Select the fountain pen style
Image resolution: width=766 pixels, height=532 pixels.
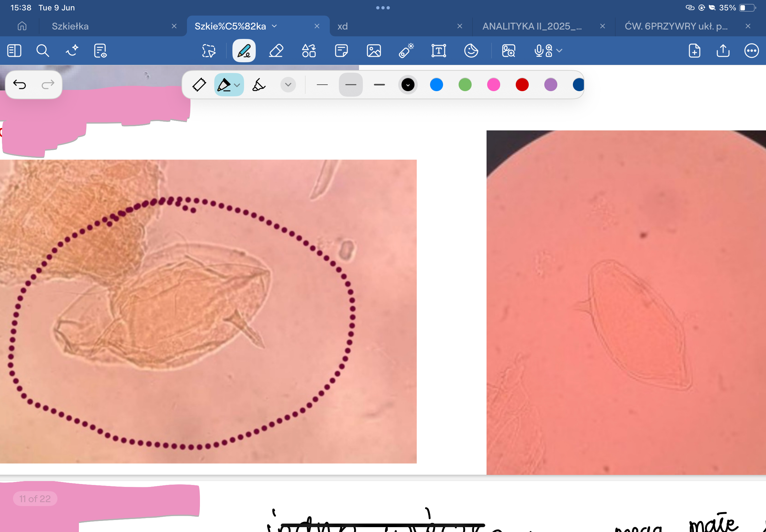pyautogui.click(x=224, y=85)
